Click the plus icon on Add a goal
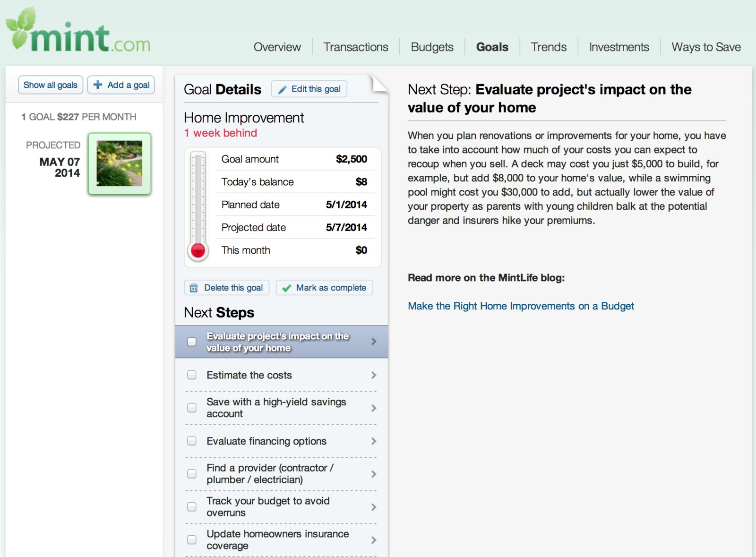 point(97,85)
